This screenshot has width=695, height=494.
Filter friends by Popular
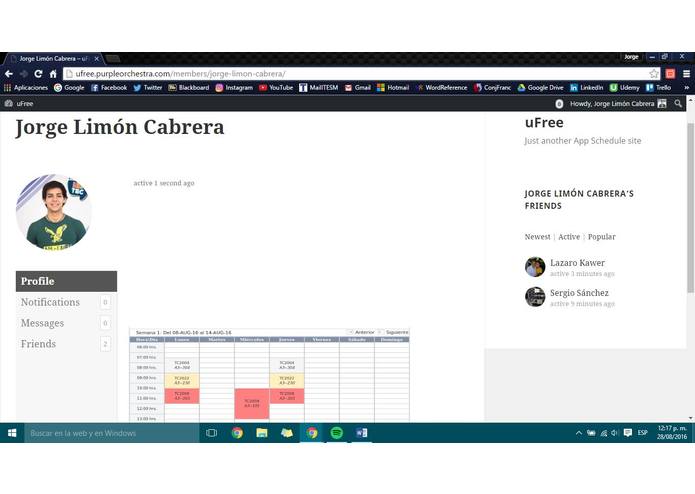(x=601, y=237)
